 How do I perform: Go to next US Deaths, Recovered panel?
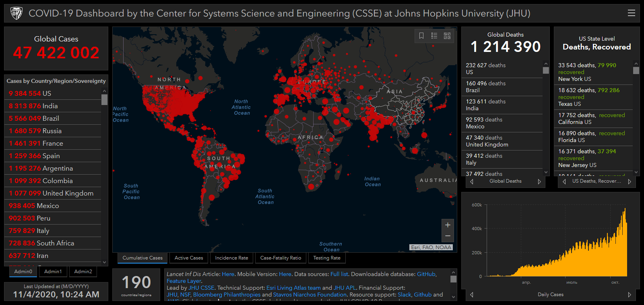(x=629, y=181)
